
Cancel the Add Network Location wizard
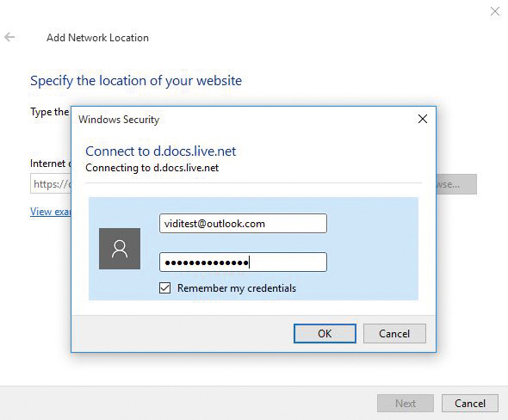tap(470, 404)
